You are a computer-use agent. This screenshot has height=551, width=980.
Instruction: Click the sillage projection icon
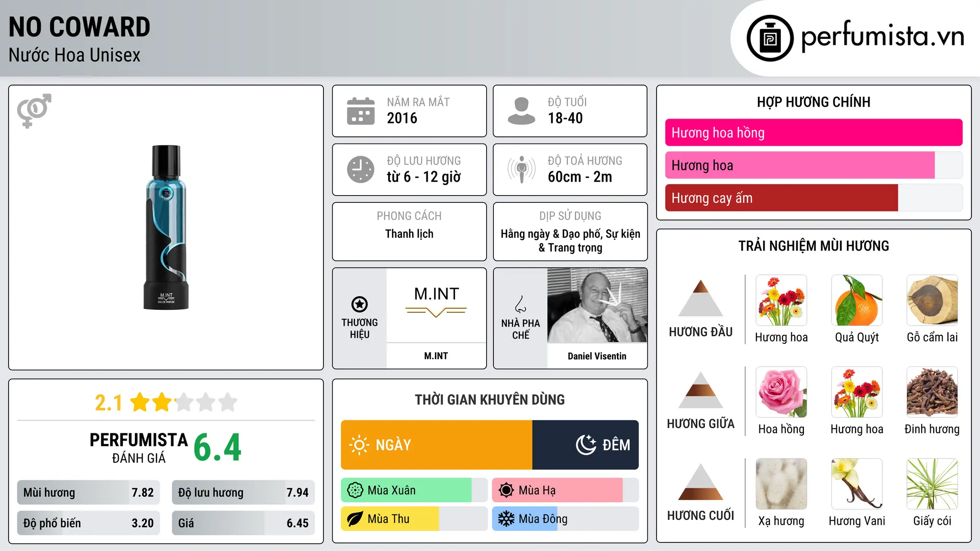click(522, 169)
